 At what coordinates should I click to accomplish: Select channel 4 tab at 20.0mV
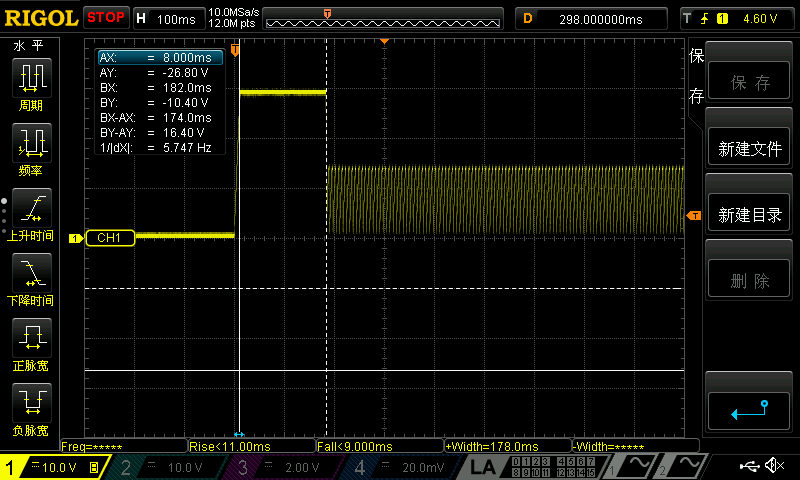(401, 467)
